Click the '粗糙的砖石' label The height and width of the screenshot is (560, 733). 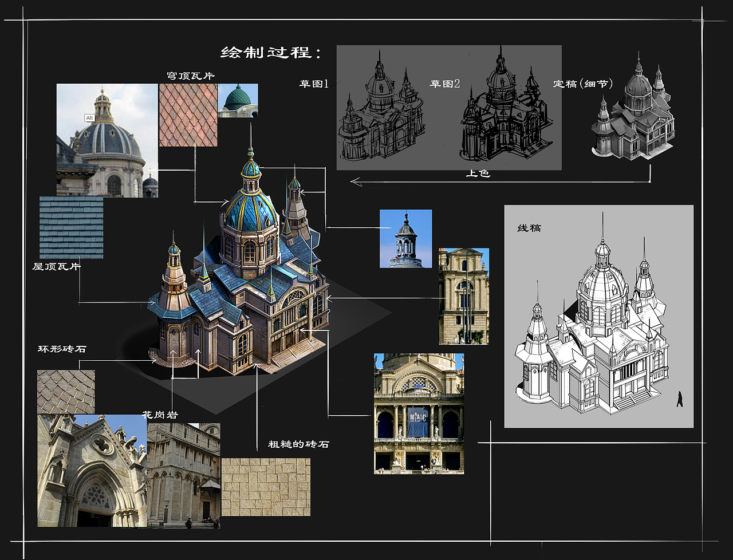pyautogui.click(x=299, y=444)
